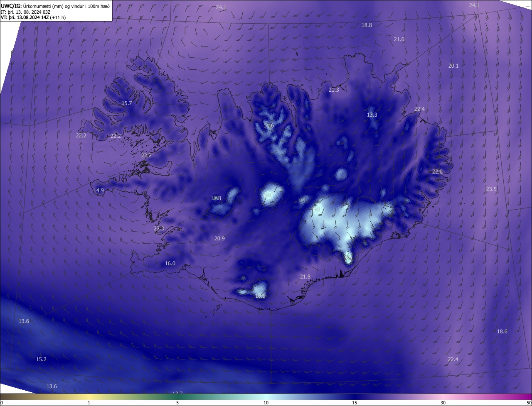Image resolution: width=532 pixels, height=406 pixels.
Task: Click the 18.6 value label
Action: [502, 331]
